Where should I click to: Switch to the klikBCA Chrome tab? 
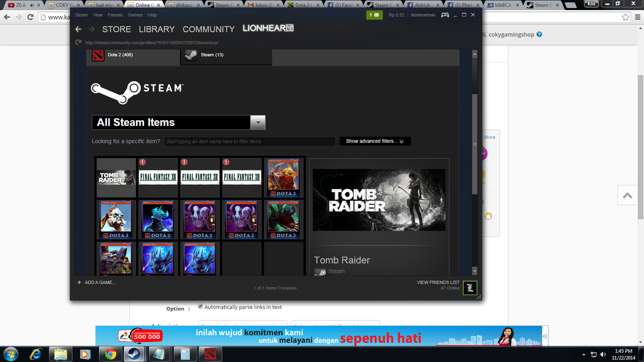[503, 5]
